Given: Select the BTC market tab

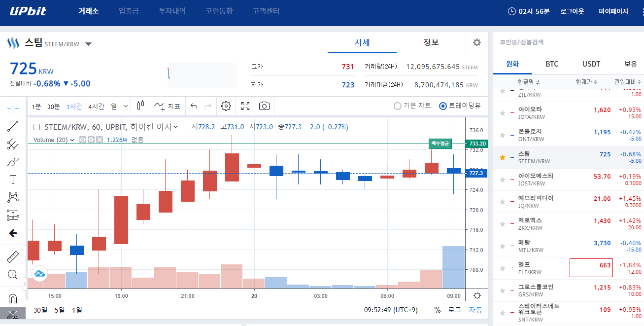Looking at the screenshot, I should pos(552,64).
